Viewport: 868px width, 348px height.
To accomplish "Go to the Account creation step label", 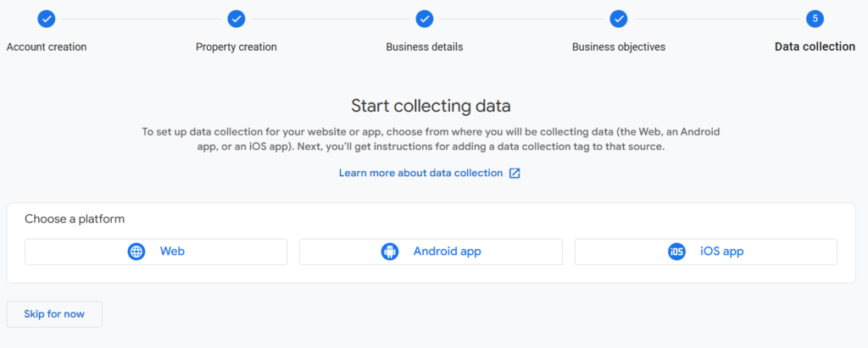I will point(47,47).
